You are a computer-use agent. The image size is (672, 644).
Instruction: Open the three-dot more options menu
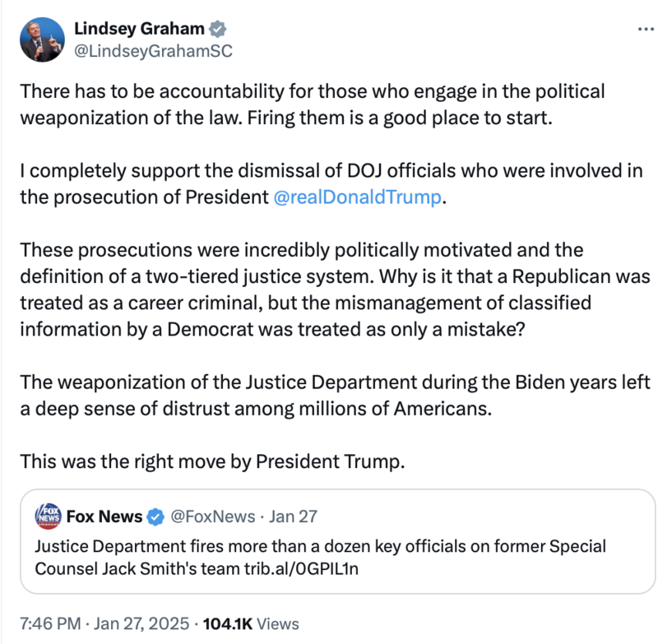(x=647, y=30)
